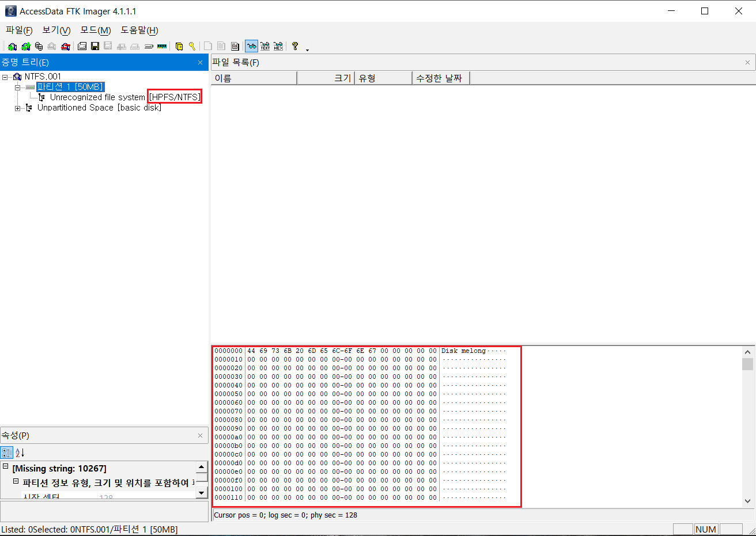The image size is (756, 536).
Task: Close the 증명 트리(E) panel
Action: (x=200, y=62)
